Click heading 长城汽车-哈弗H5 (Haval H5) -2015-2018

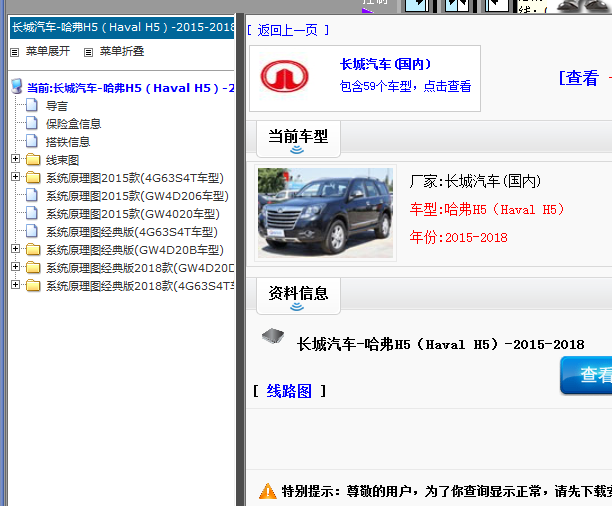[441, 344]
